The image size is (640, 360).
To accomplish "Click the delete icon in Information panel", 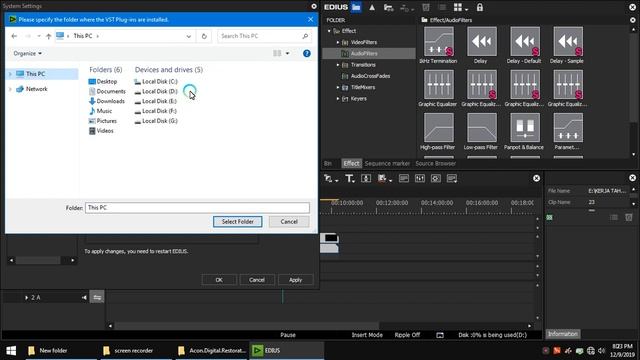I will tap(629, 218).
